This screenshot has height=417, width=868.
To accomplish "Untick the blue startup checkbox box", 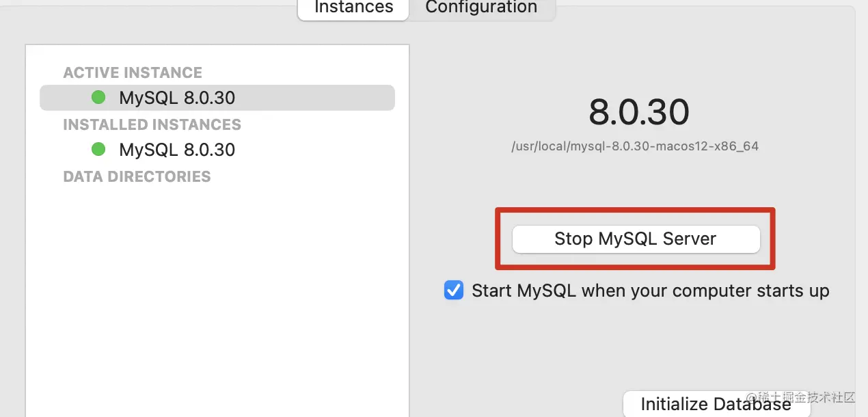I will (x=454, y=291).
